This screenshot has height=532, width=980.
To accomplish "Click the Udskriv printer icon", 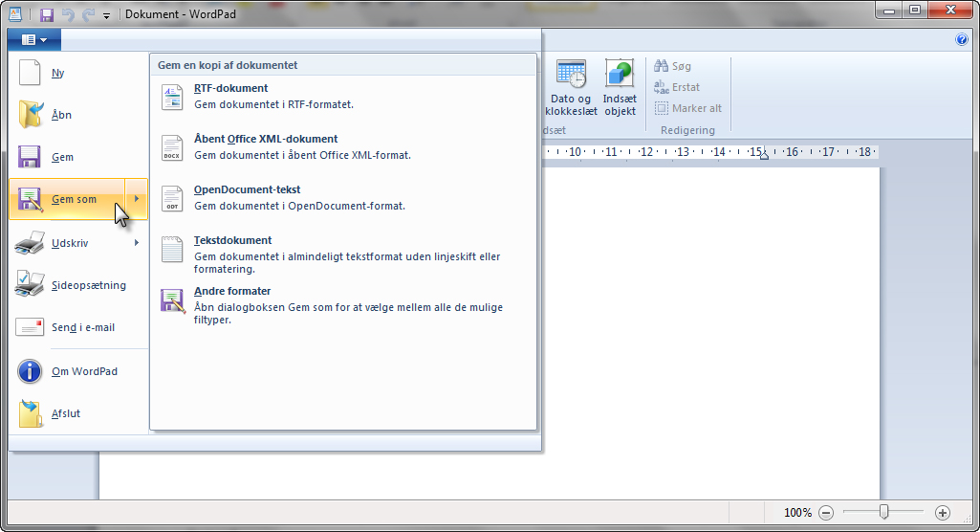I will [x=30, y=242].
